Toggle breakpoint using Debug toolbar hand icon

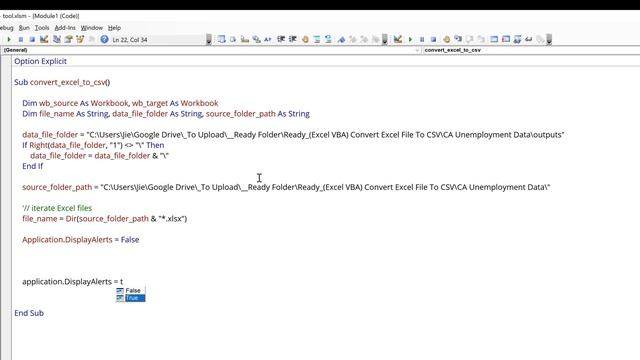click(447, 40)
